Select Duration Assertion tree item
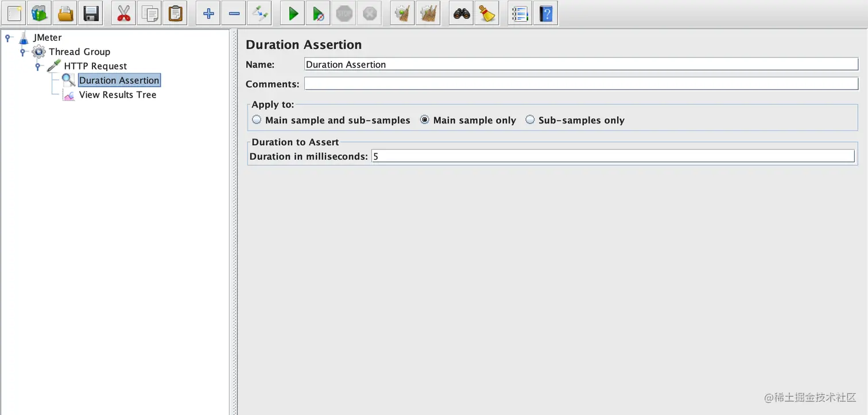This screenshot has width=868, height=415. click(119, 80)
